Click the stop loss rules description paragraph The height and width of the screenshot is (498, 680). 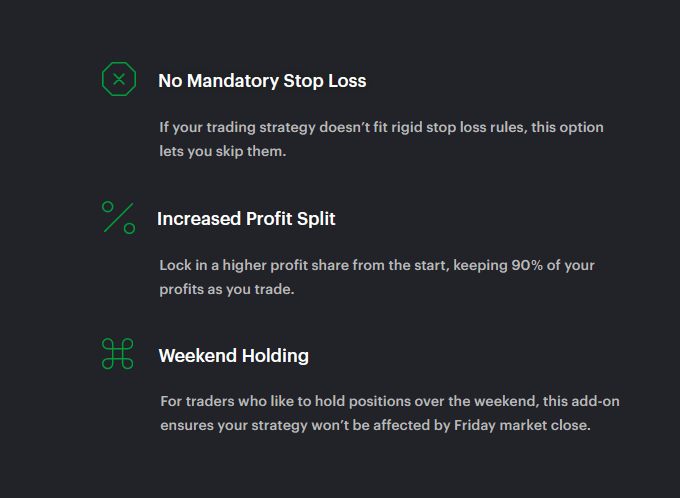(381, 139)
